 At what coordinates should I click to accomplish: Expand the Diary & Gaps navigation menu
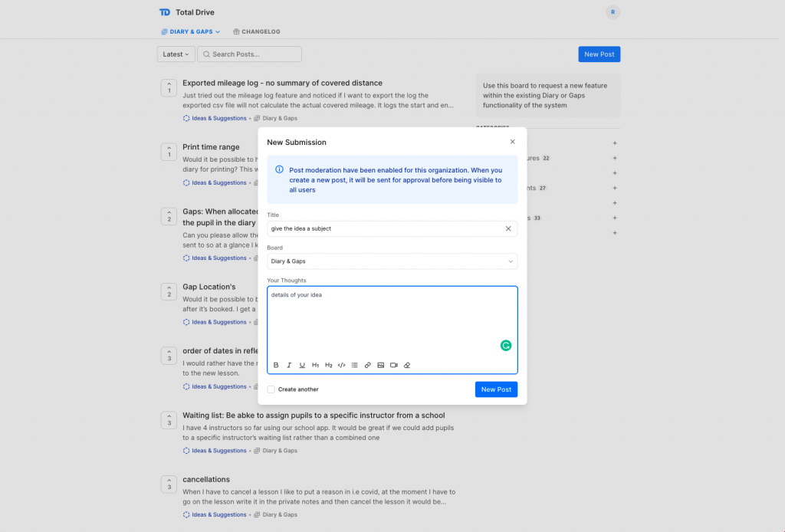190,31
